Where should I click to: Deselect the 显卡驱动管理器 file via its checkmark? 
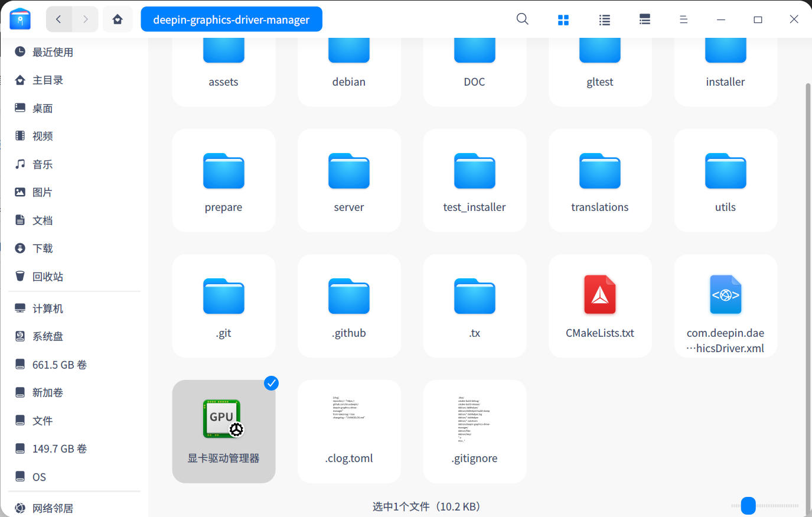(271, 383)
